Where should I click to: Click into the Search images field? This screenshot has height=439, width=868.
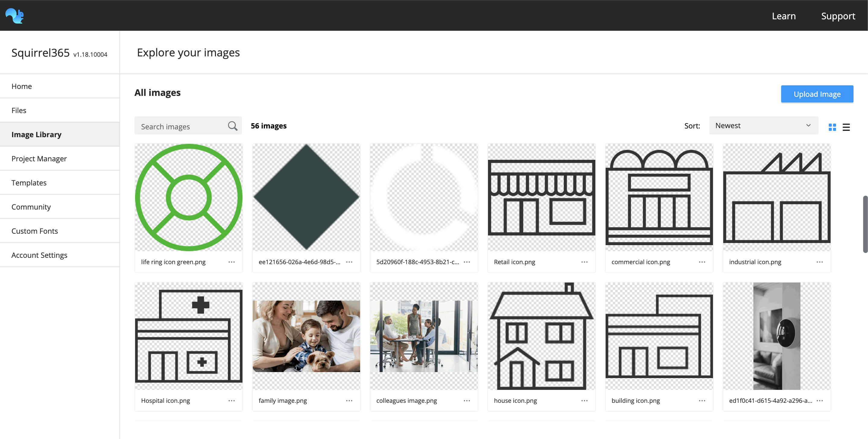point(175,126)
